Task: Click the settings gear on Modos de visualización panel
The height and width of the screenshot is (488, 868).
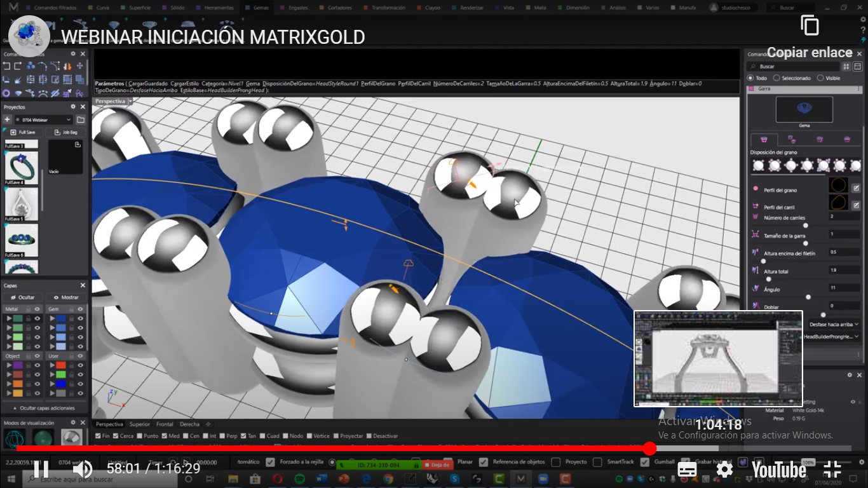Action: click(72, 422)
